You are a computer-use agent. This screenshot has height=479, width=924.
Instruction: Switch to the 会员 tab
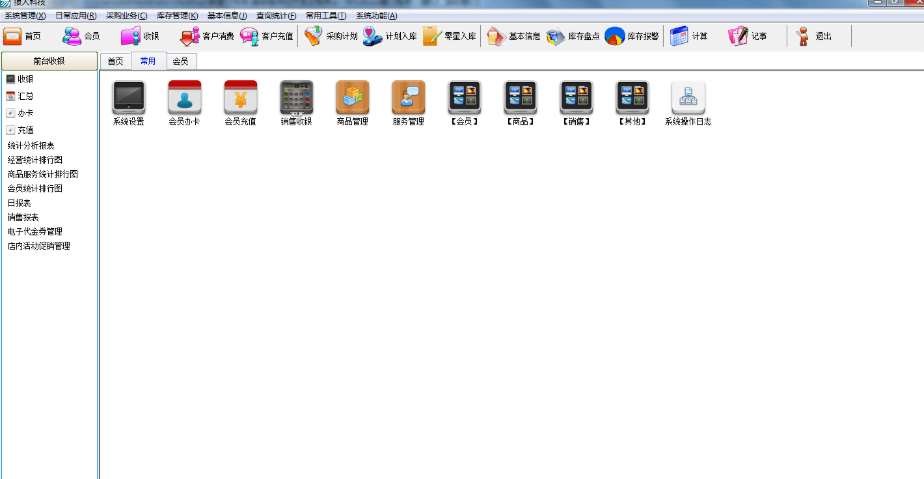tap(180, 61)
